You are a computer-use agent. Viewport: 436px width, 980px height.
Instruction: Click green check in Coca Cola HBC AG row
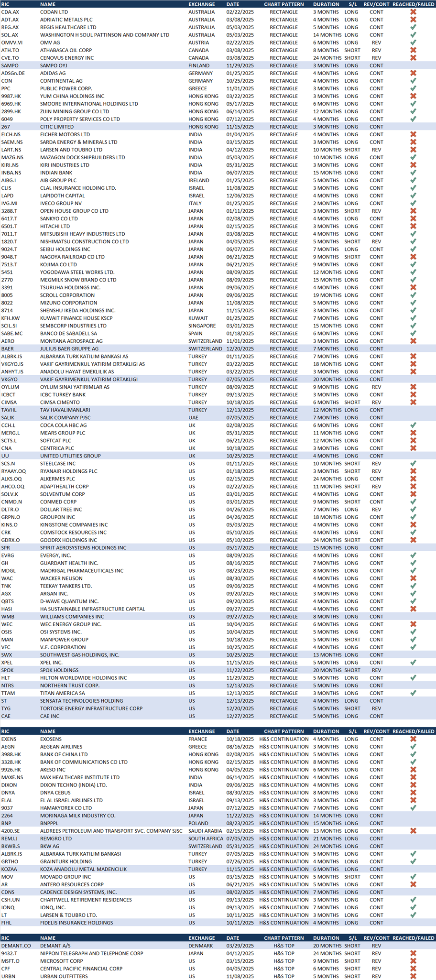click(x=413, y=425)
